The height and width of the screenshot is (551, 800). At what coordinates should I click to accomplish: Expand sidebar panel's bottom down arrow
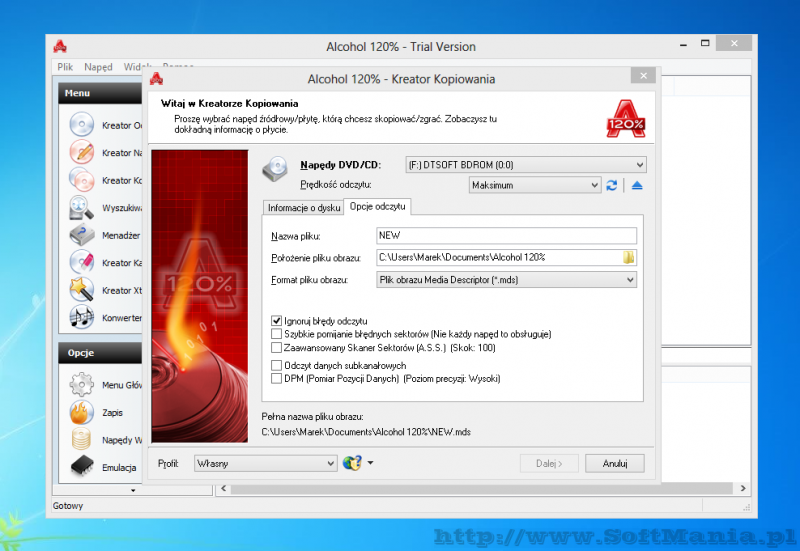point(133,490)
